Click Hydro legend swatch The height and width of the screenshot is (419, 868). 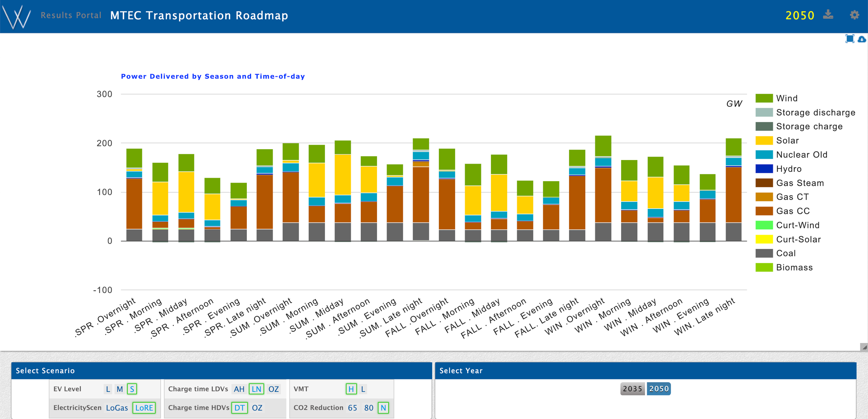[x=764, y=169]
